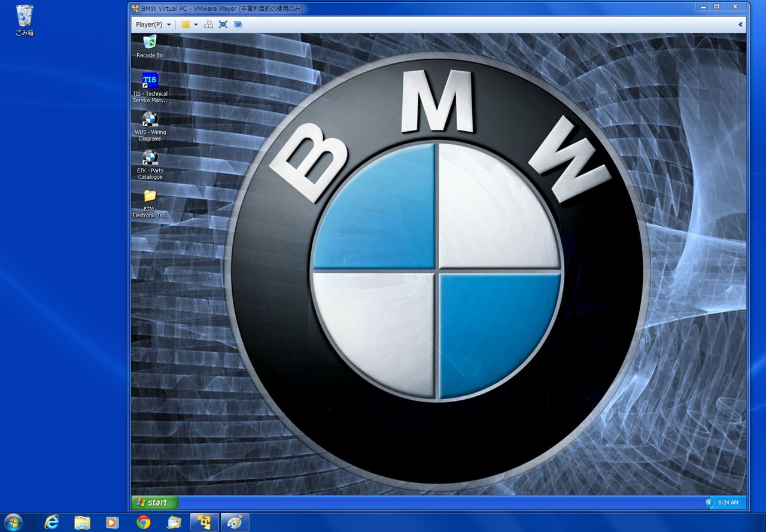Switch to Paint taskbar button

[x=235, y=522]
